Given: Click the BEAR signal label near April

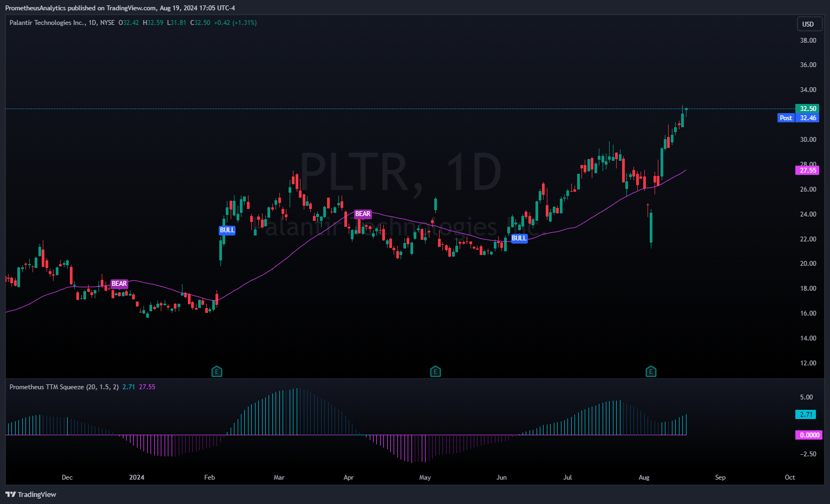Looking at the screenshot, I should (363, 214).
